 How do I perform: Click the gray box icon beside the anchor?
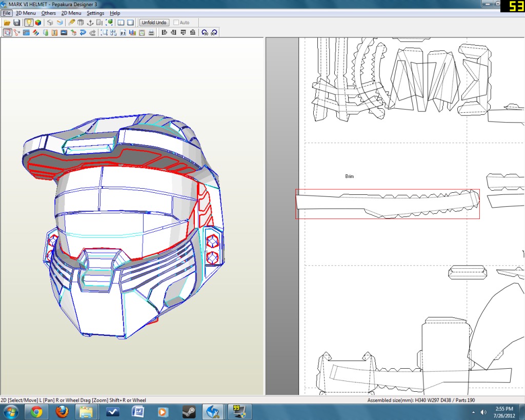tap(80, 23)
